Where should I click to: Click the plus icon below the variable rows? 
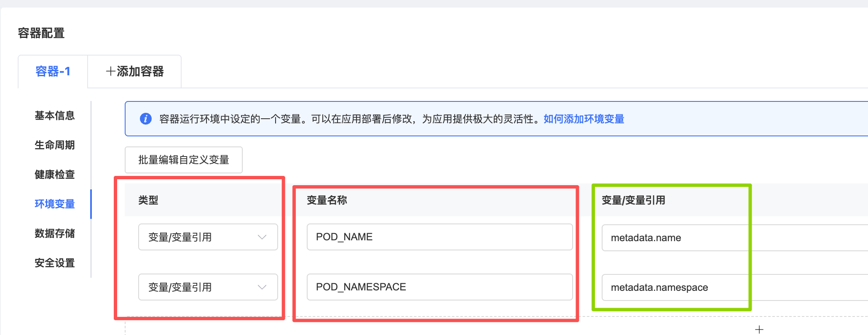pos(759,330)
